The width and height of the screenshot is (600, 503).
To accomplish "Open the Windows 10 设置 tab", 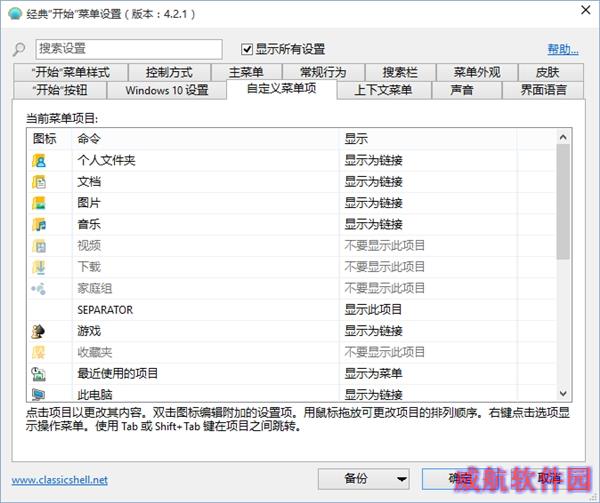I will [167, 90].
